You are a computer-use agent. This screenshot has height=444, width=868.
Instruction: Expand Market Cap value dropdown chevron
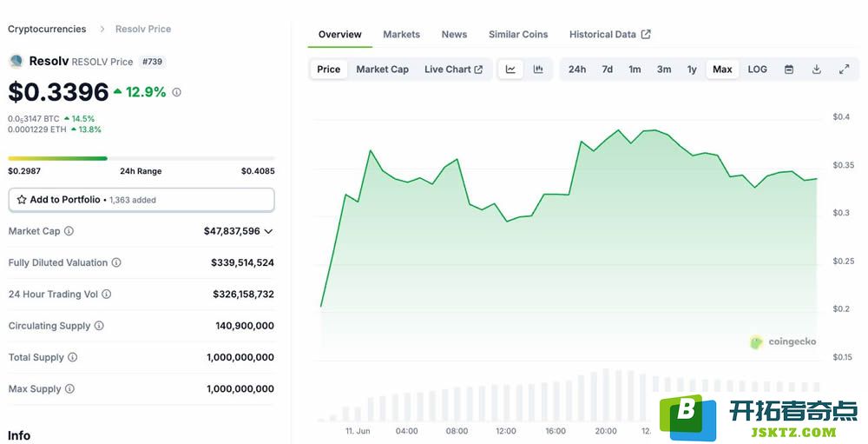coord(268,231)
